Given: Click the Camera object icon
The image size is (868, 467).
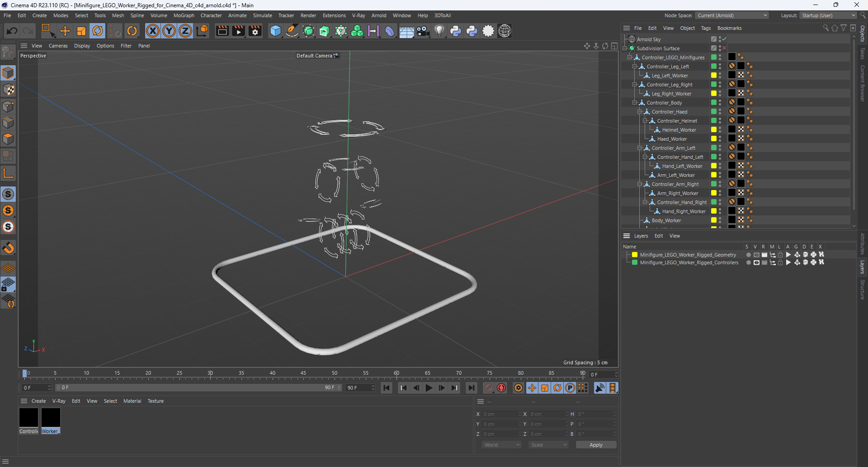Looking at the screenshot, I should click(x=423, y=31).
